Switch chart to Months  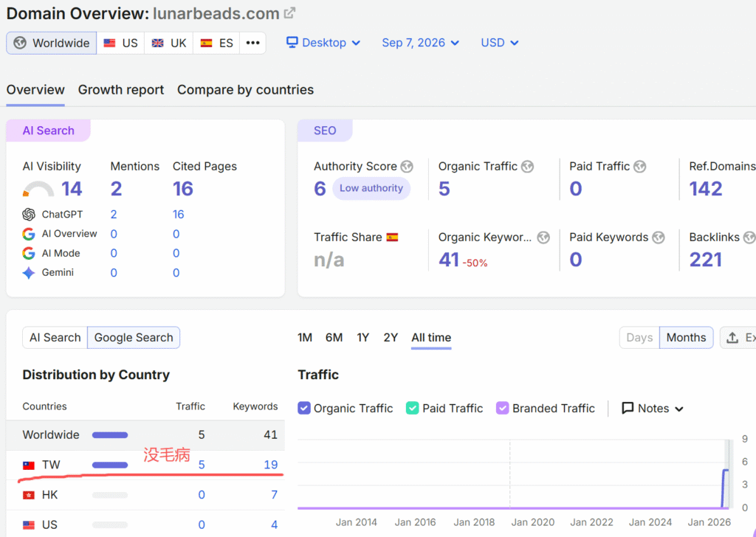(686, 338)
